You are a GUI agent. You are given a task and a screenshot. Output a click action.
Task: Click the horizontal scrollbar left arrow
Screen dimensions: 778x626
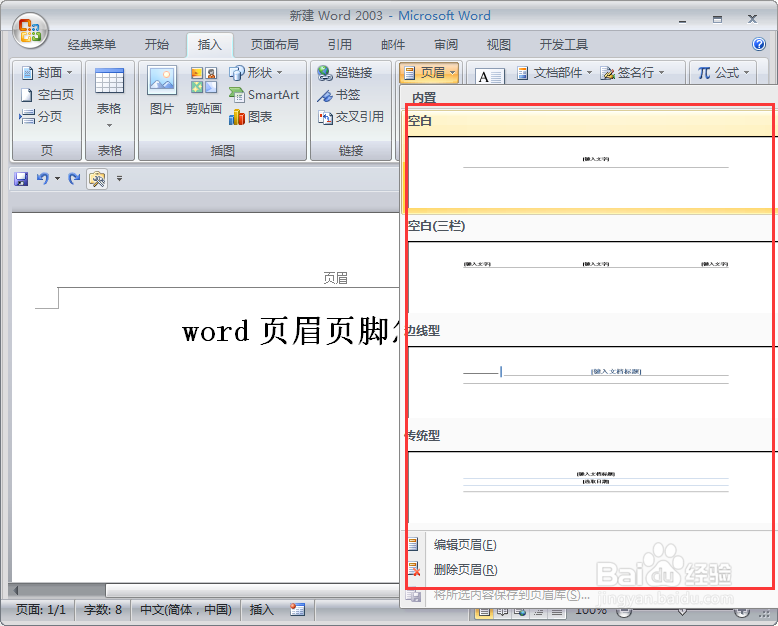[x=14, y=590]
